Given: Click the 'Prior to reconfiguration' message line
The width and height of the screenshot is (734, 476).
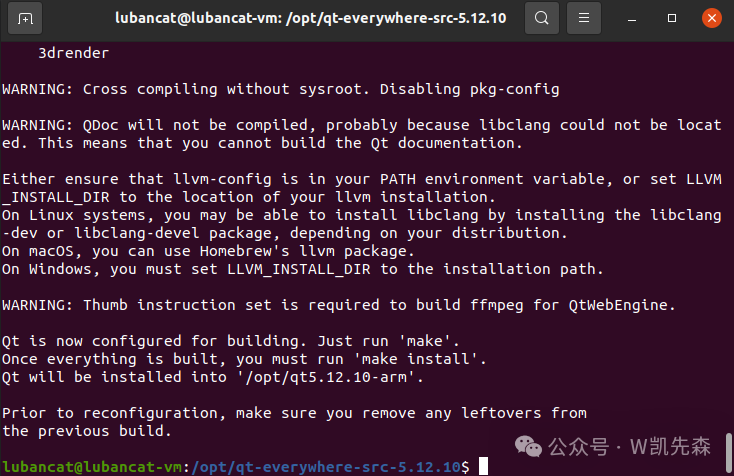Looking at the screenshot, I should click(x=294, y=413).
